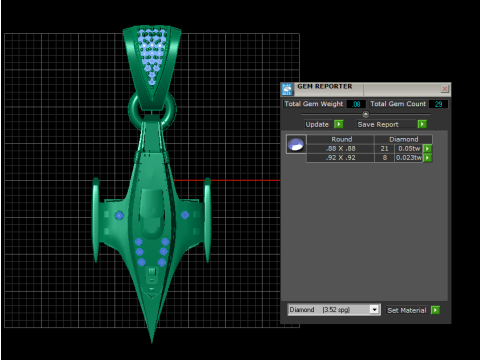
Task: Click the green arrow in the 0.05tw row
Action: pyautogui.click(x=427, y=149)
